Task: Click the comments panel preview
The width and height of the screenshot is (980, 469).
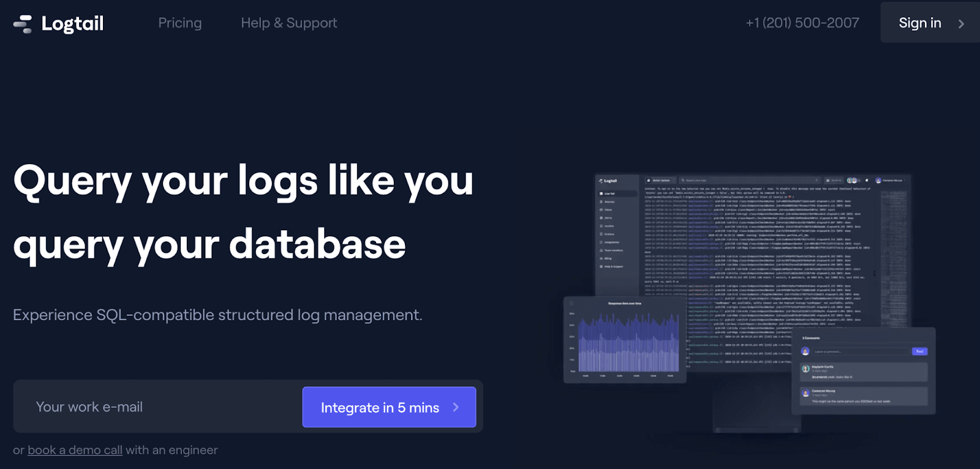Action: (864, 371)
